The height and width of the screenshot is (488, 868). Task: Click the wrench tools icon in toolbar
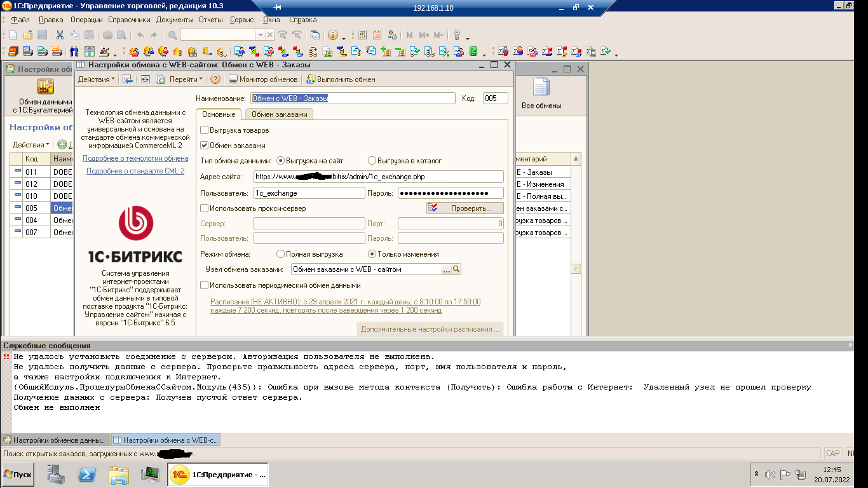(x=456, y=35)
